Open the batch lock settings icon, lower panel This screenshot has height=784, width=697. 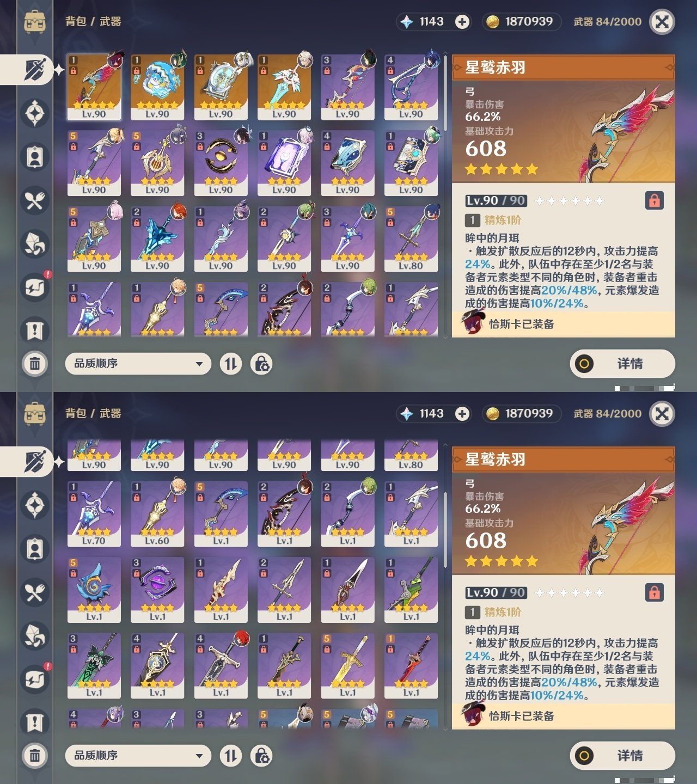point(261,756)
